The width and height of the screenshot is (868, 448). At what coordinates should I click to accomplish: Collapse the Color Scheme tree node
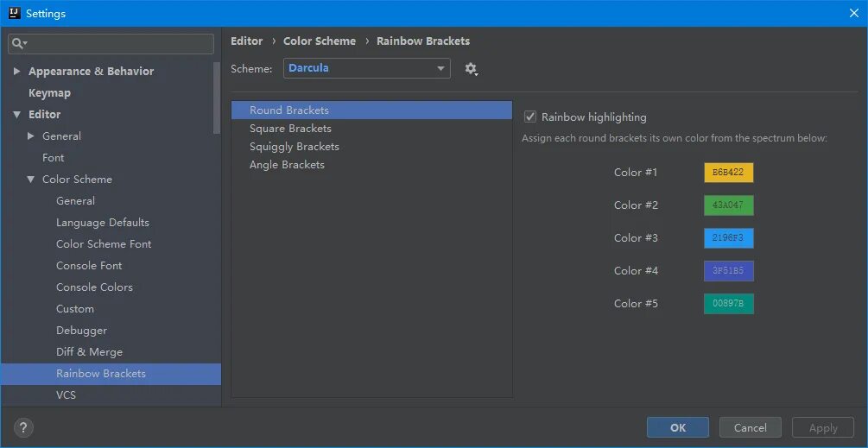pyautogui.click(x=31, y=180)
